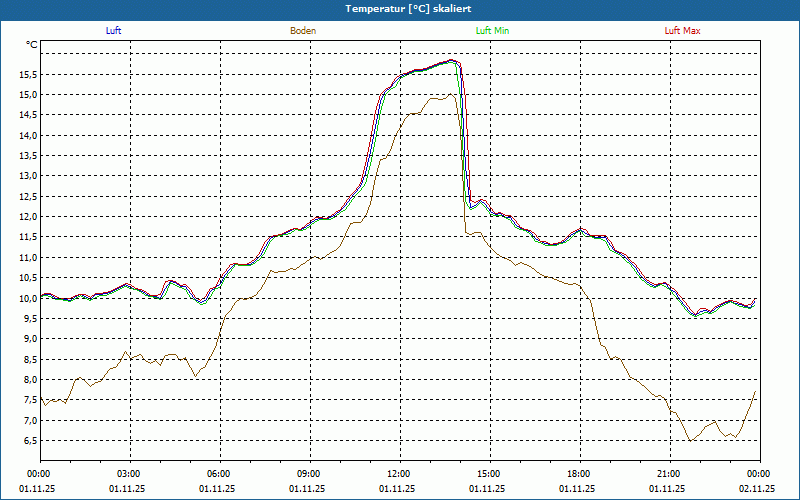Click the 13,0 value on y-axis
Screen dimensions: 800x500
28,176
